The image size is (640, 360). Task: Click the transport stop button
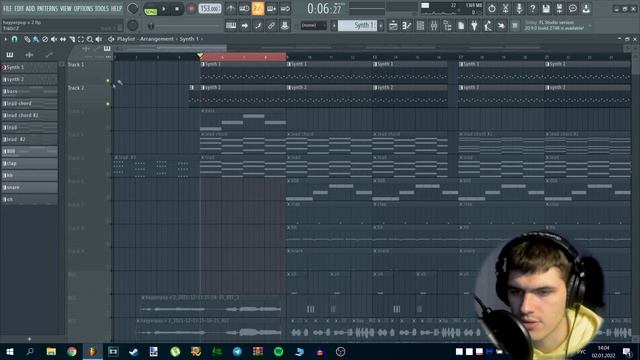coord(177,9)
